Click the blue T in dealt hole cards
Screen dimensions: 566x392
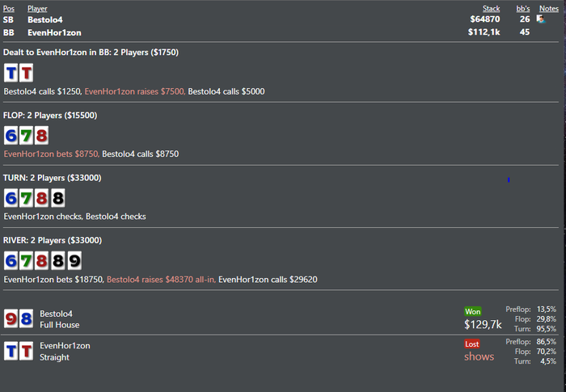click(11, 73)
